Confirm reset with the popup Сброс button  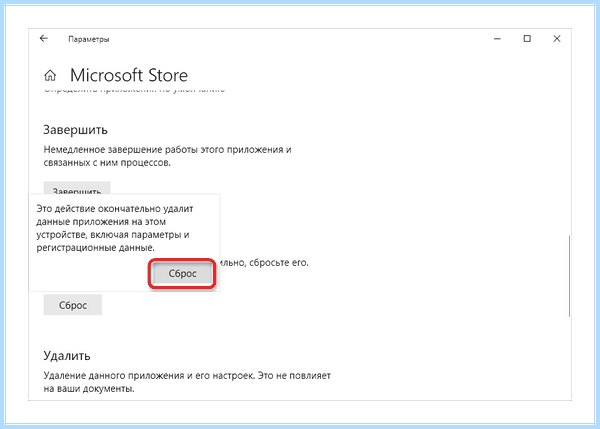(x=182, y=273)
